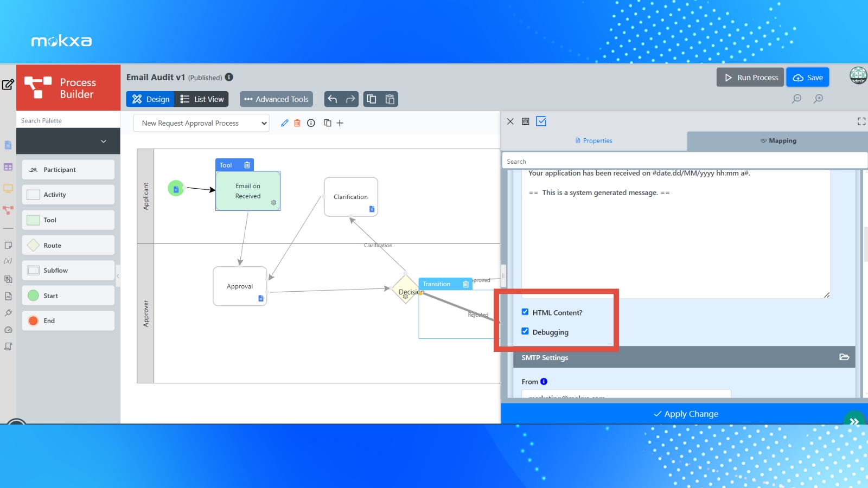
Task: Open the New Request Approval Process dropdown
Action: 201,123
